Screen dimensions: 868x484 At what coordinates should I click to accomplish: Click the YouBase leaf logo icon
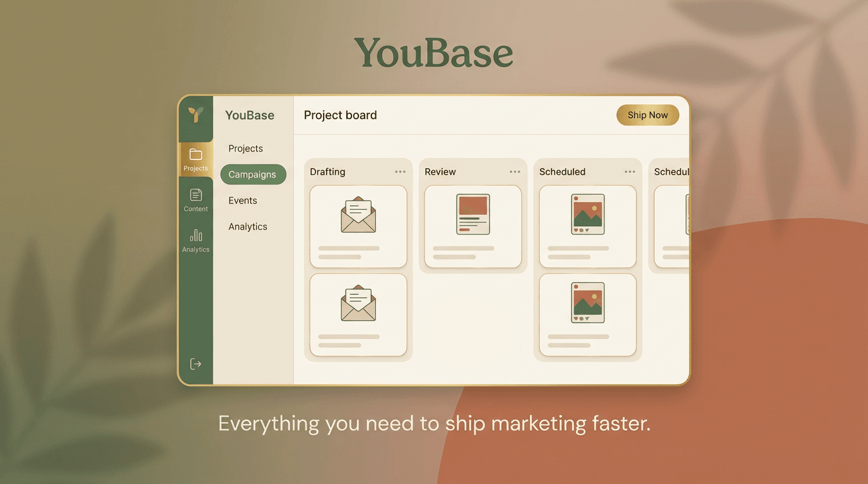[196, 115]
